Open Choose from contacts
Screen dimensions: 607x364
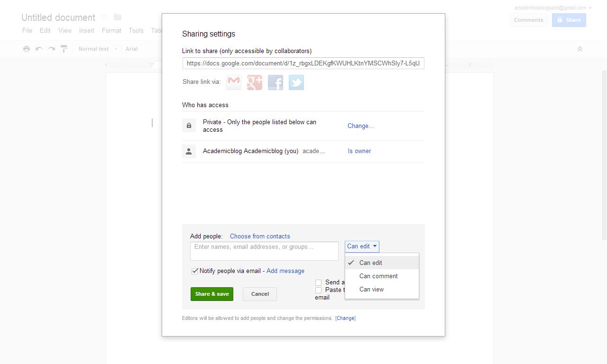pos(260,236)
